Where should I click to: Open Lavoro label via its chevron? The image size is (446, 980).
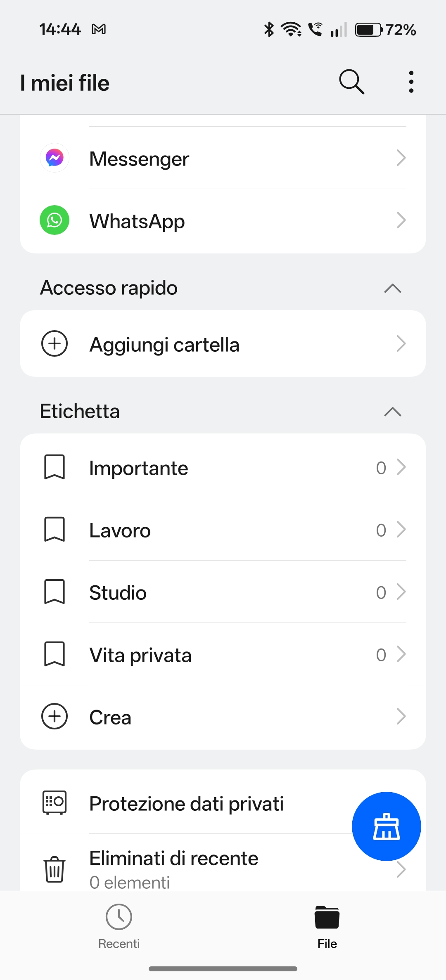401,530
